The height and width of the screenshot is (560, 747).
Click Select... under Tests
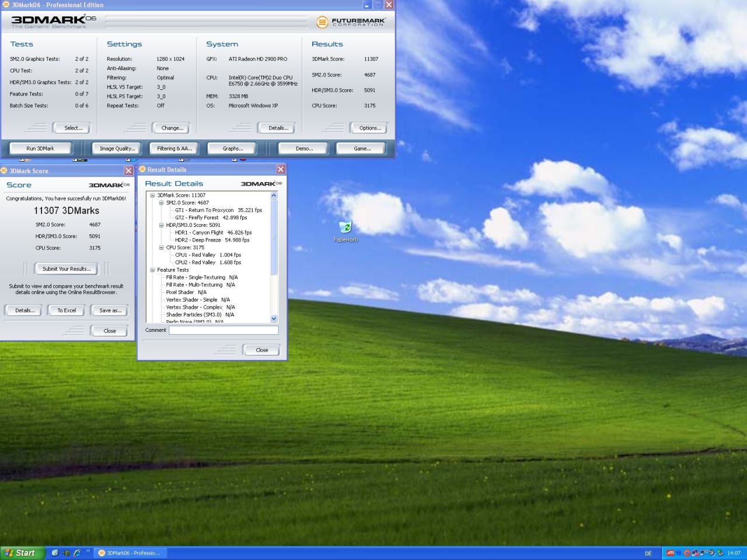tap(73, 128)
